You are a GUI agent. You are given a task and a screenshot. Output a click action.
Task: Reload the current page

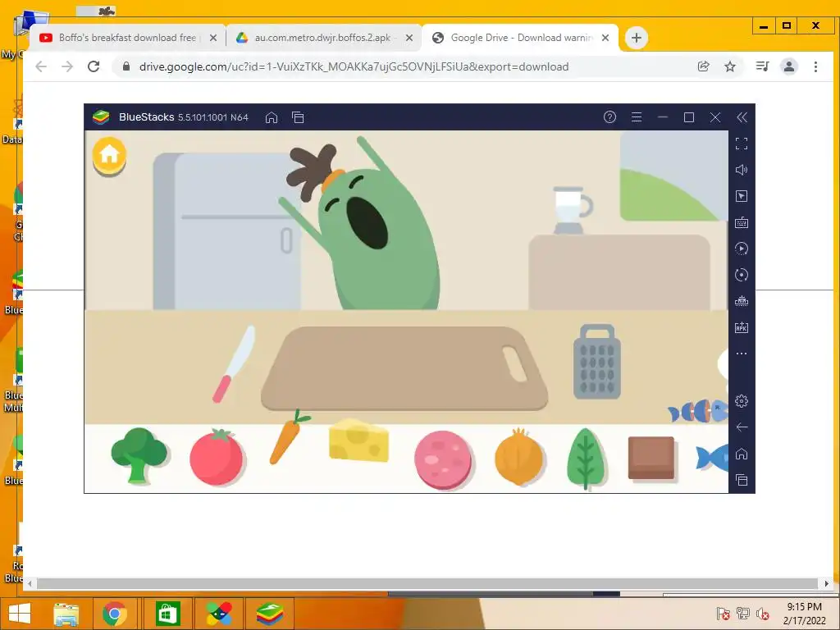click(94, 66)
